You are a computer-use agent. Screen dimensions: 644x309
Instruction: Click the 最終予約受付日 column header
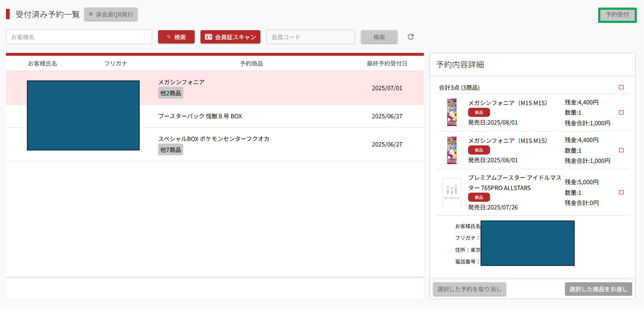[x=387, y=64]
